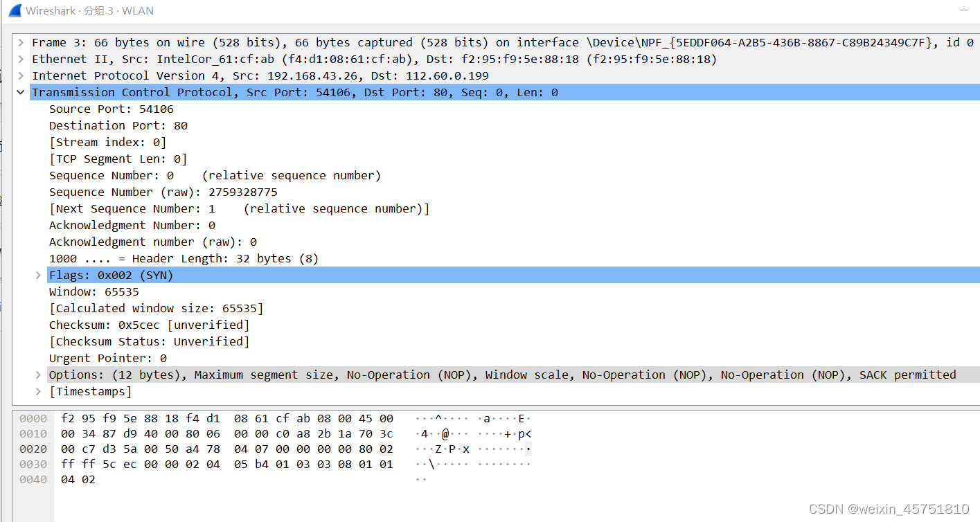Select [Calculated window size: 65535] row
Viewport: 980px width, 522px height.
pos(157,308)
